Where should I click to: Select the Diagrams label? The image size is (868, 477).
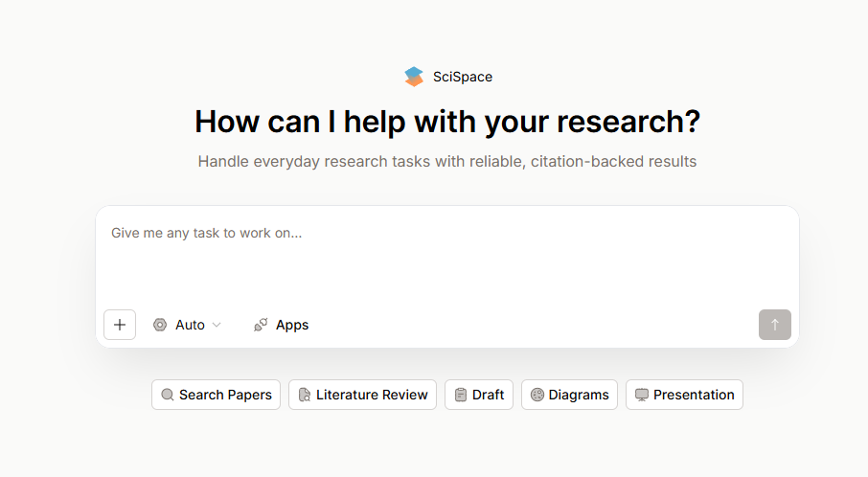click(579, 395)
